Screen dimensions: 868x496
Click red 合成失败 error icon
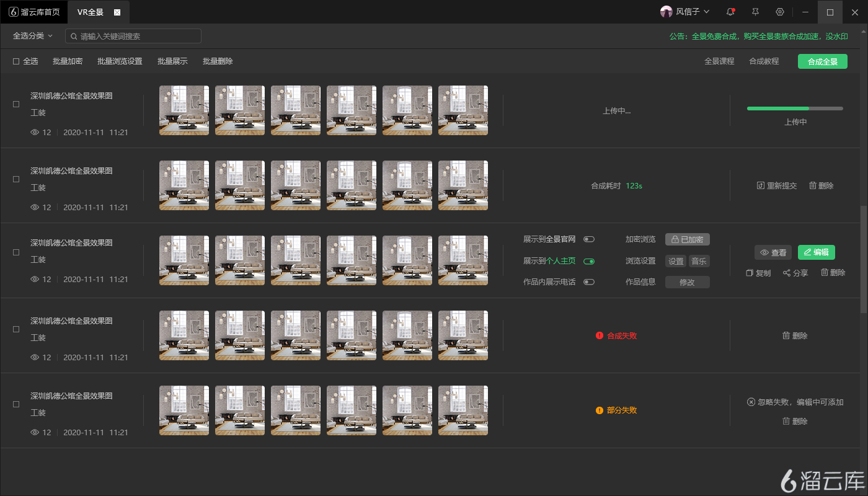[600, 335]
